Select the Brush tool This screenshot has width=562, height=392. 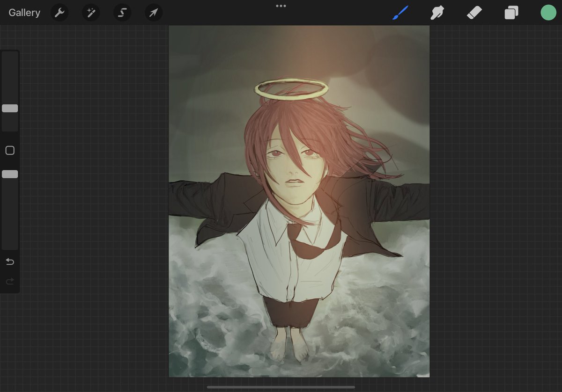point(400,13)
